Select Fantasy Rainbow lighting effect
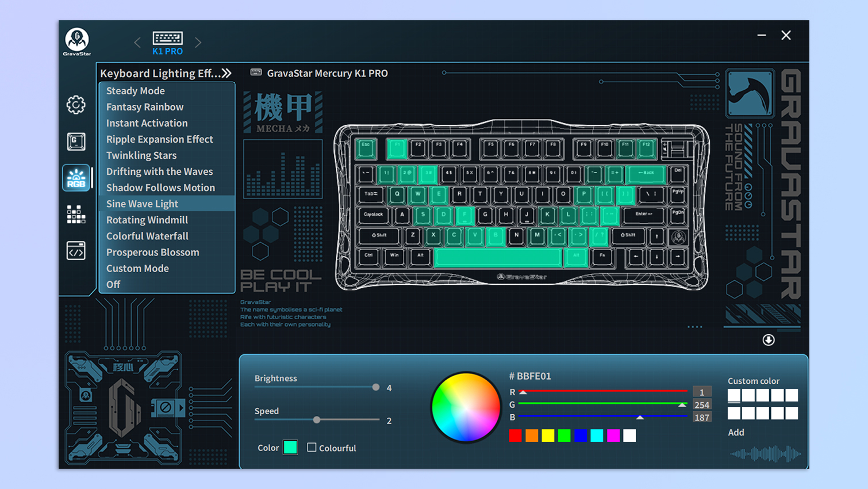The height and width of the screenshot is (489, 868). tap(145, 107)
